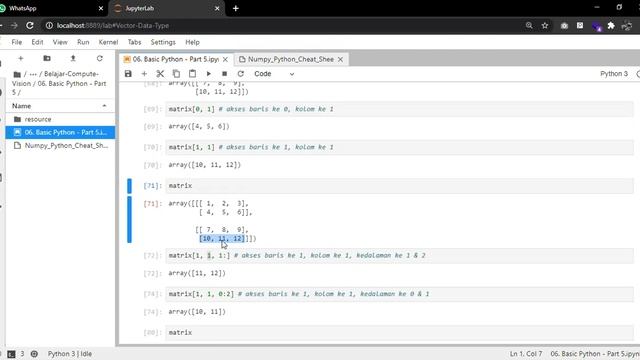Reload the page in the browser
This screenshot has height=360, width=640.
tap(29, 25)
